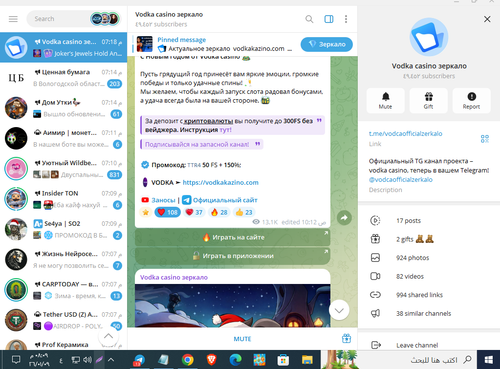Open the Заносы YouTube link
The image size is (500, 369).
[x=163, y=200]
